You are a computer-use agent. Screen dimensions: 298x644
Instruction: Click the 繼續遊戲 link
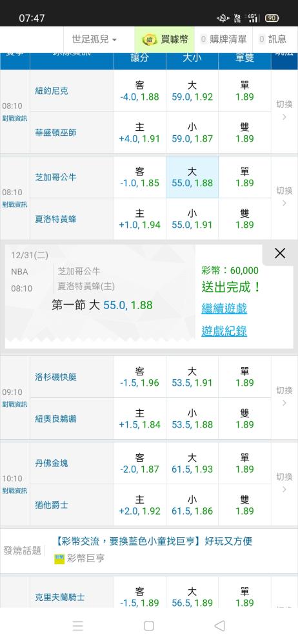tap(224, 308)
